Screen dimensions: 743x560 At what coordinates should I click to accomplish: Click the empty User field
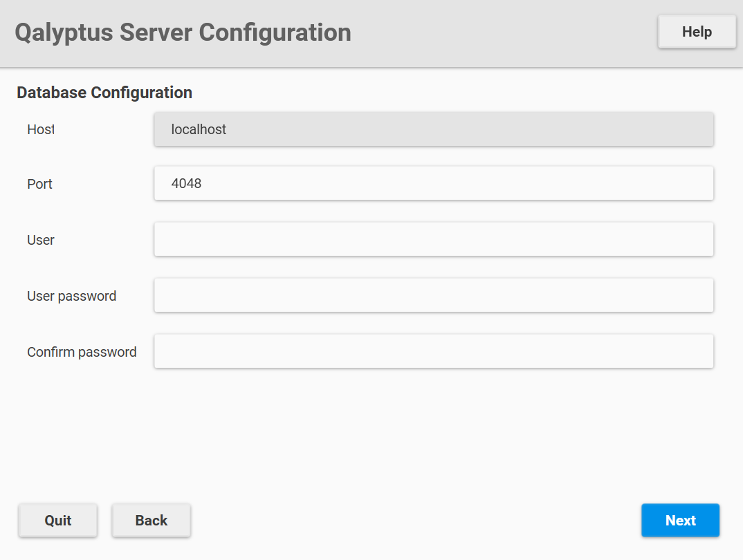coord(433,239)
